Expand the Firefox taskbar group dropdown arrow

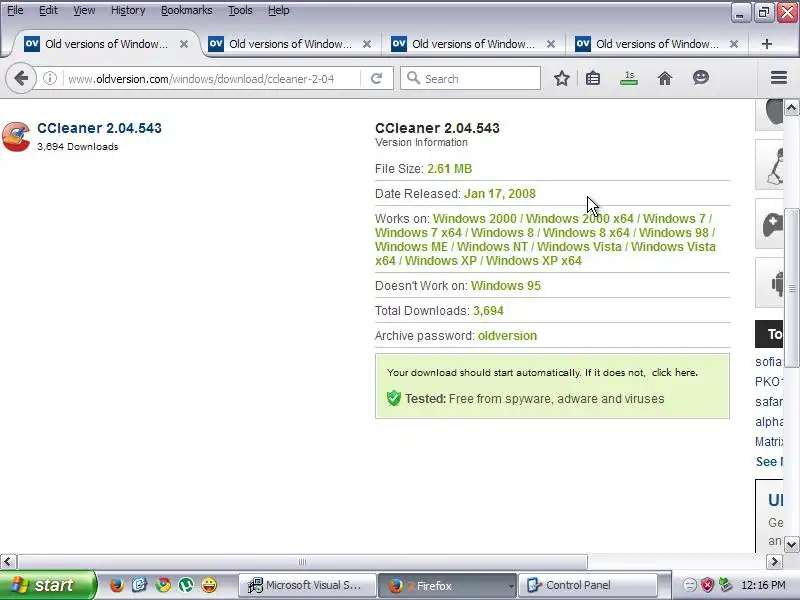510,586
